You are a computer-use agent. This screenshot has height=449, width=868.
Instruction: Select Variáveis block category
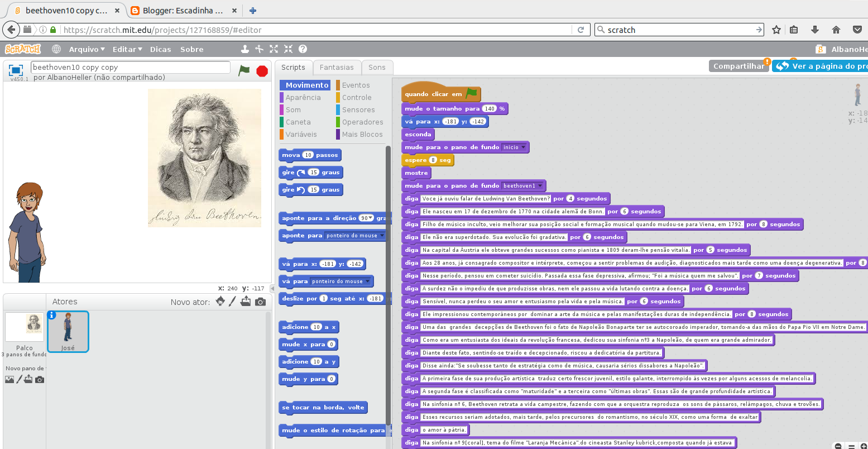pos(301,134)
